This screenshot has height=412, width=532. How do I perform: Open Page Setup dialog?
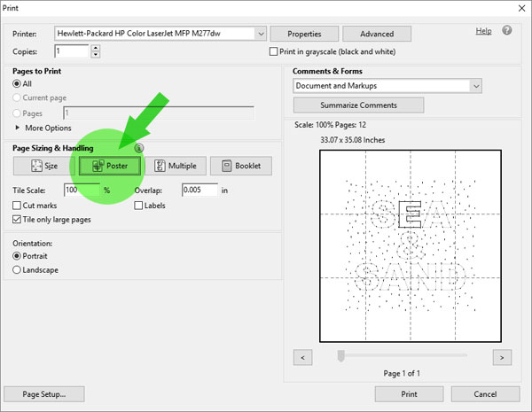tap(44, 394)
